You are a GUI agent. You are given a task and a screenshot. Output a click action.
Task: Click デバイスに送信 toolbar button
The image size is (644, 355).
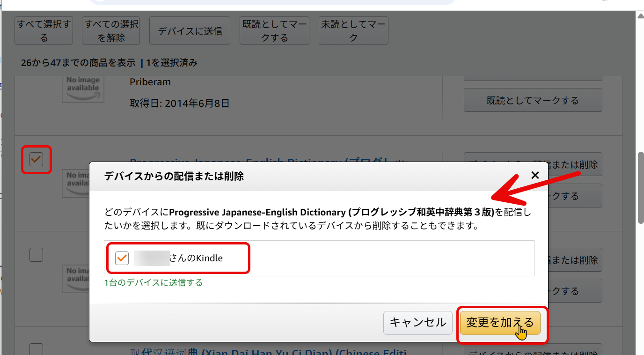tap(190, 30)
